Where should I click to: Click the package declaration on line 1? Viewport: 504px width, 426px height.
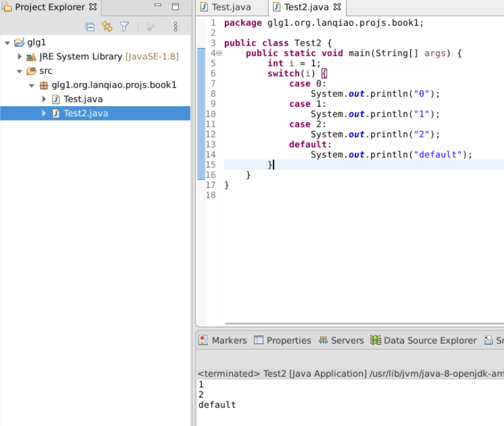pyautogui.click(x=324, y=23)
